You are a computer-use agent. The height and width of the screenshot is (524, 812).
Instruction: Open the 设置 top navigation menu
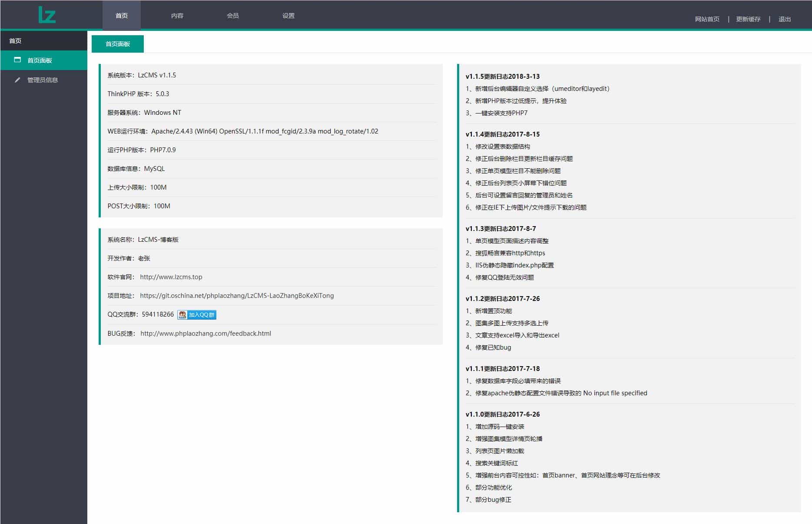(288, 16)
